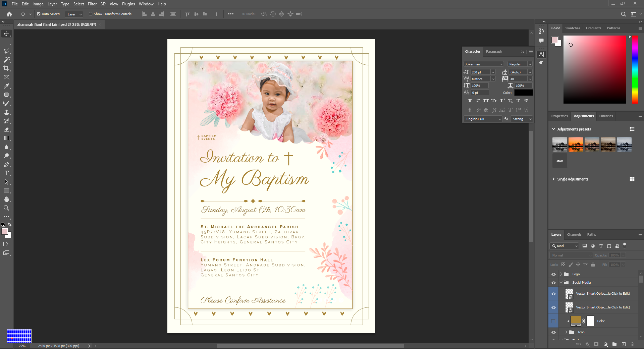The height and width of the screenshot is (349, 644).
Task: Close the zhanarah fianl document tab
Action: (x=100, y=24)
